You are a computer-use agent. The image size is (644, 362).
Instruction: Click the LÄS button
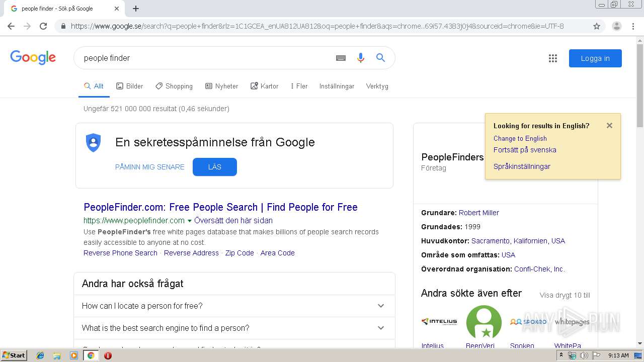215,167
